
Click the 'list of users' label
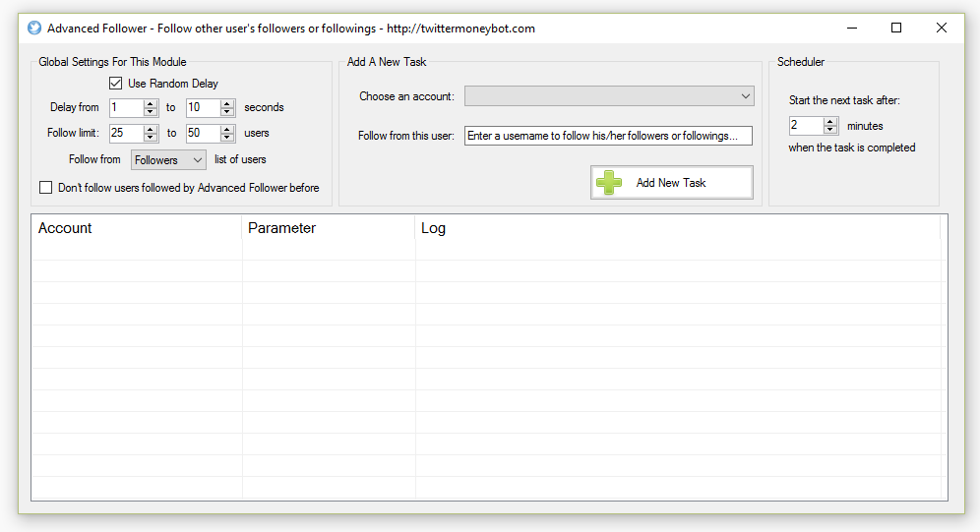click(x=240, y=159)
